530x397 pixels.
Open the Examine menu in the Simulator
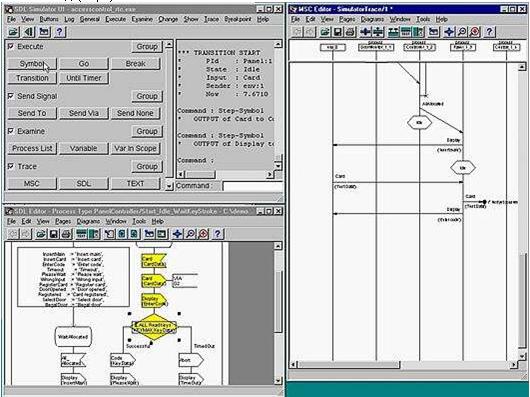coord(142,19)
